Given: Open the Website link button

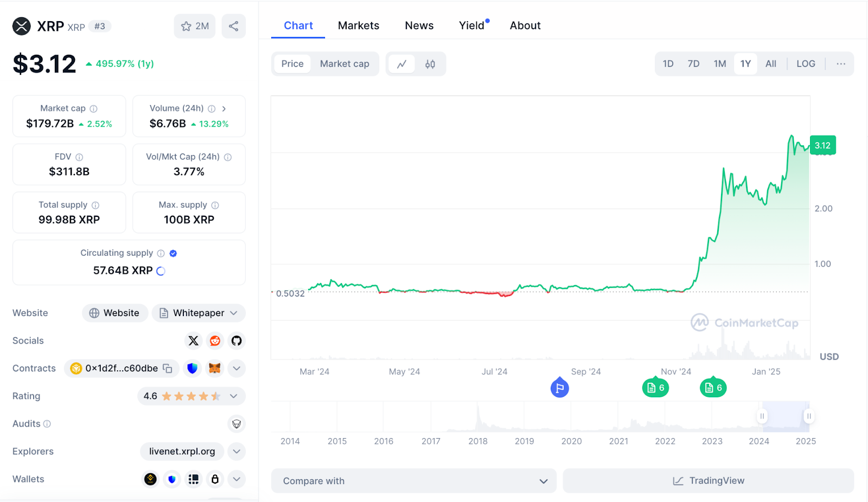Looking at the screenshot, I should [x=115, y=313].
